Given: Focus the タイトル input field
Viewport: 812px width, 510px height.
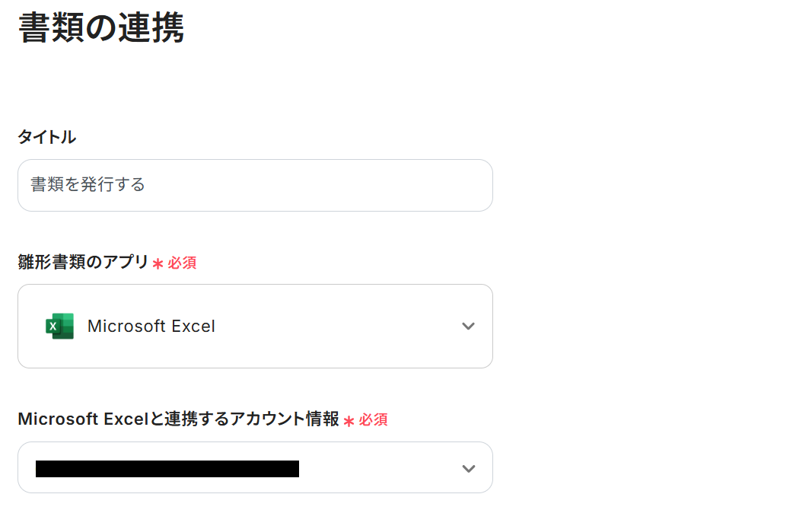Looking at the screenshot, I should coord(255,185).
